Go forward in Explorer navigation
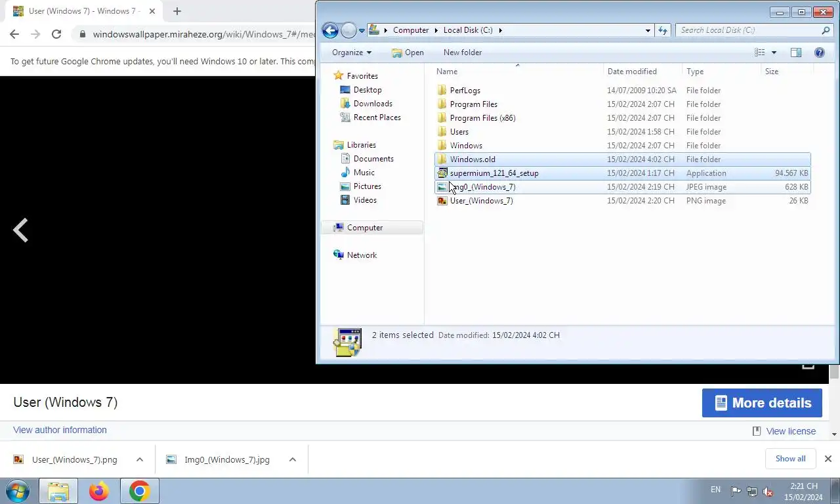 [348, 30]
